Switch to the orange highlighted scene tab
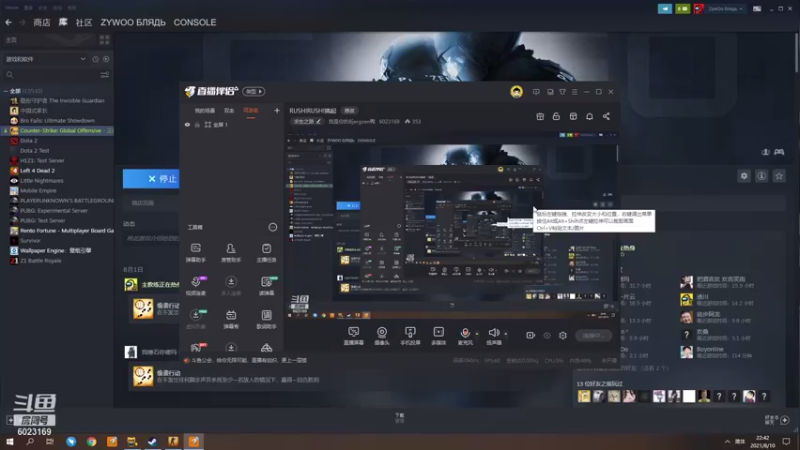Viewport: 800px width, 450px height. [251, 111]
